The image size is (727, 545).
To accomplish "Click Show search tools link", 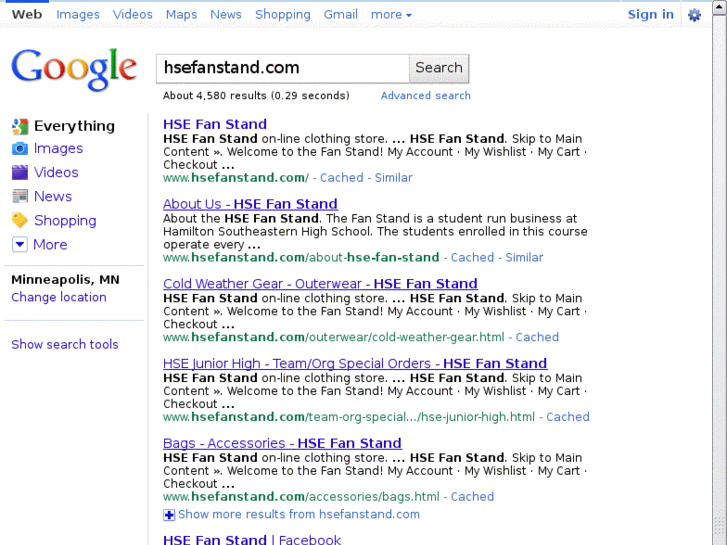I will [65, 345].
